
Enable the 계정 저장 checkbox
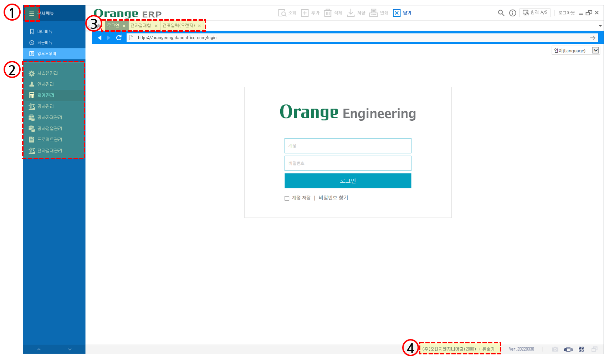[287, 198]
